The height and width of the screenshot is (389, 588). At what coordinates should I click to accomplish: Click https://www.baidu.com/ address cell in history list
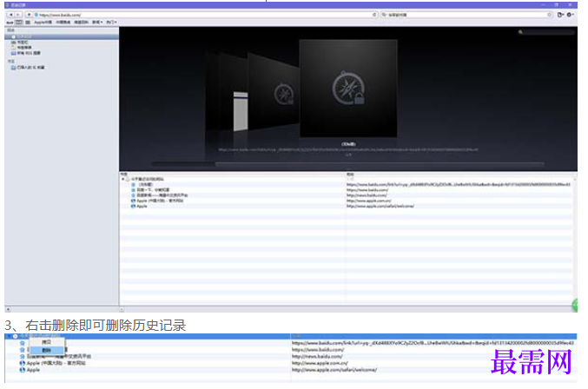[367, 190]
